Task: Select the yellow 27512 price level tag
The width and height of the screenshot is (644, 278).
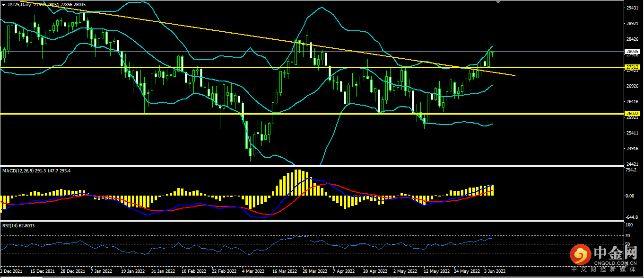Action: coord(632,67)
